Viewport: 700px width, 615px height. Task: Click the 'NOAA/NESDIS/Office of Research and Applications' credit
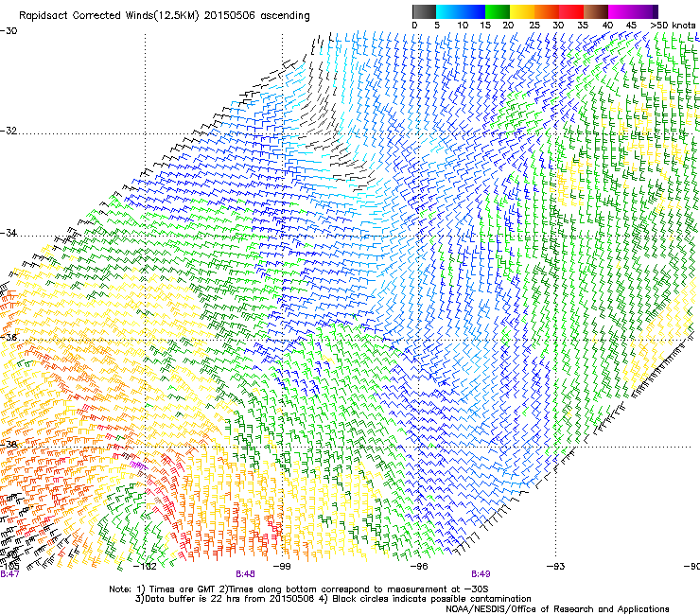click(557, 609)
